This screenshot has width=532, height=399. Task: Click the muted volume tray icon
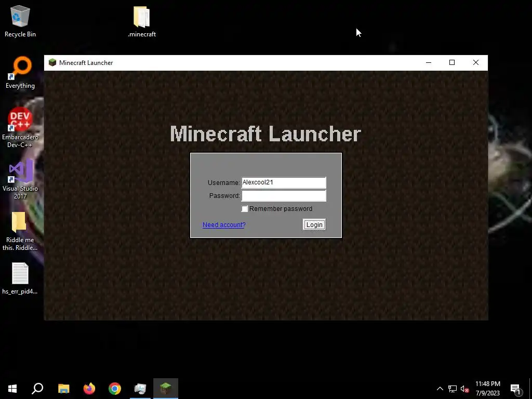click(464, 389)
